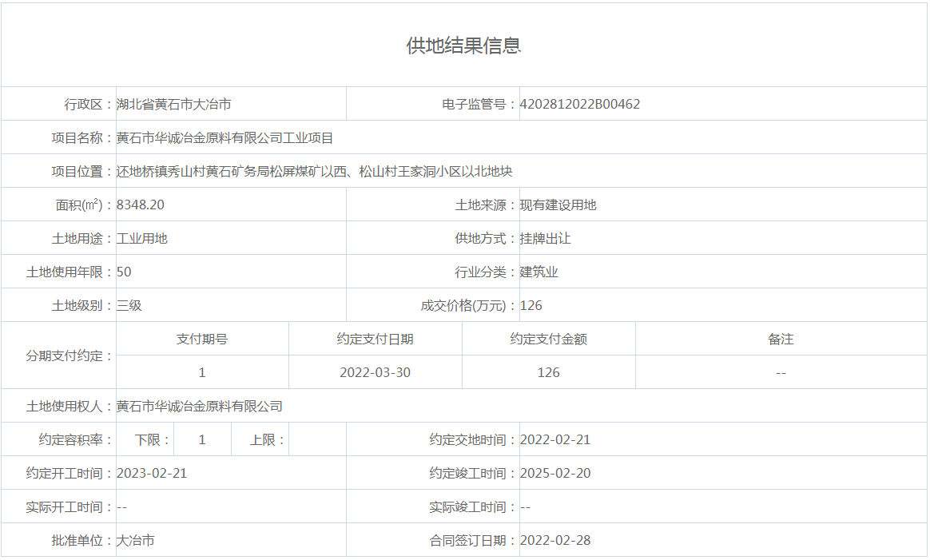Select the 行政区 value 湖北省黄石市大冶市
The width and height of the screenshot is (930, 560).
pos(174,105)
